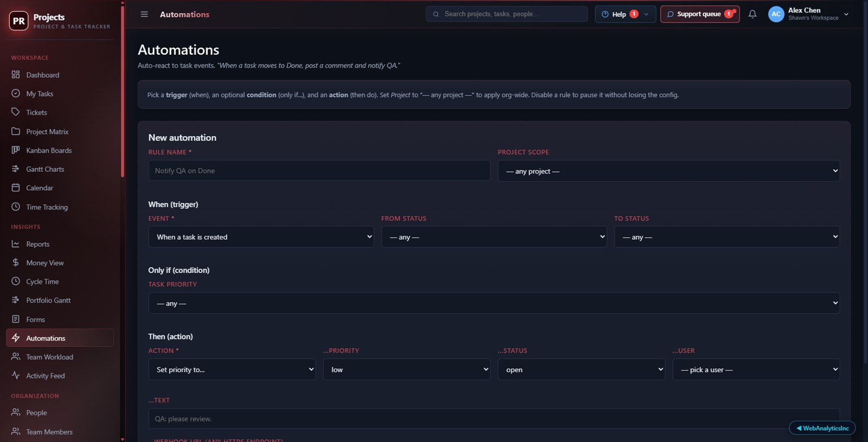Open the Task Priority condition dropdown

[x=494, y=303]
